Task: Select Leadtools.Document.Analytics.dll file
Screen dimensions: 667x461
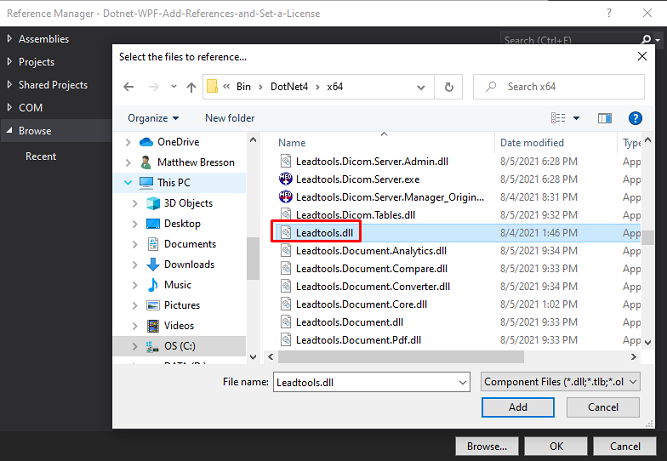Action: (x=371, y=251)
